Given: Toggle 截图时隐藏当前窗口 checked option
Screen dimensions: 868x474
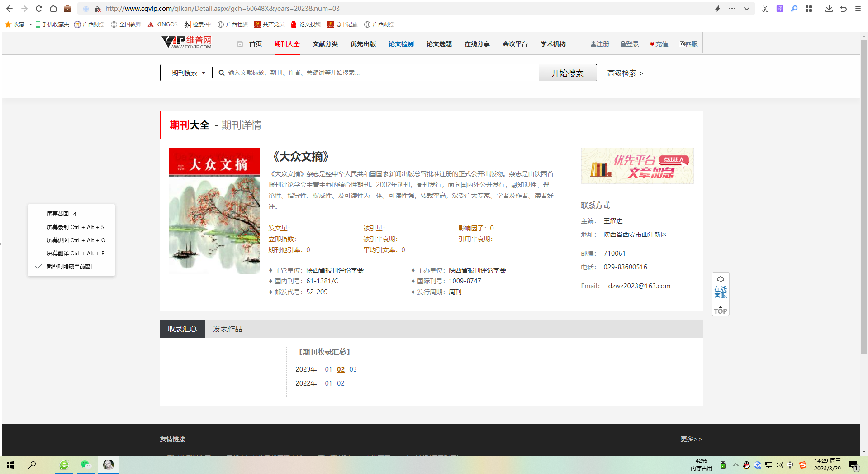Looking at the screenshot, I should tap(71, 266).
